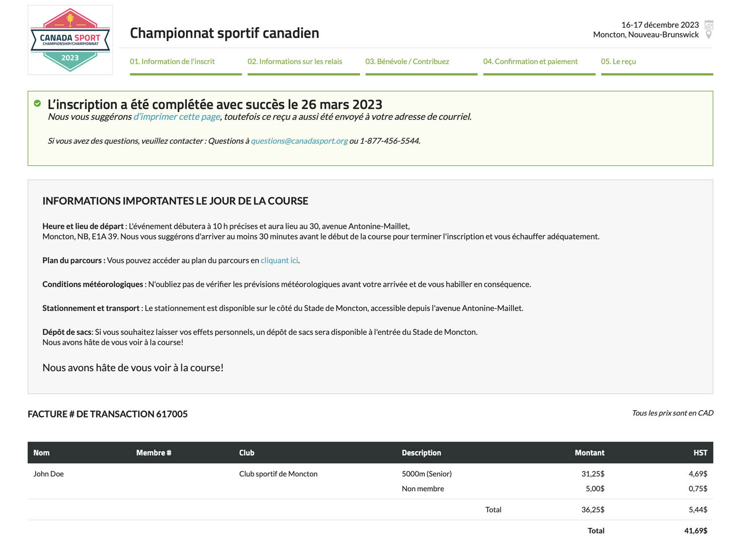The image size is (756, 542).
Task: Go to '02. Informations sur les relais' tab
Action: (x=295, y=62)
